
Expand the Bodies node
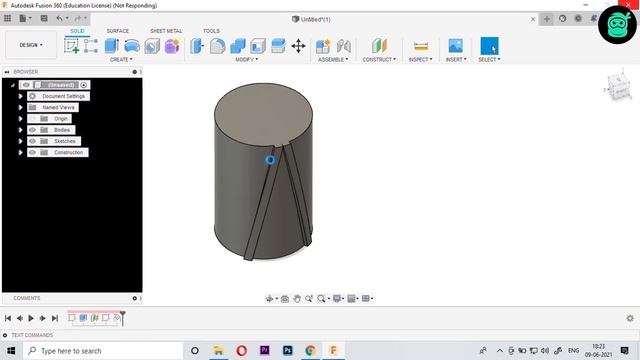tap(20, 130)
